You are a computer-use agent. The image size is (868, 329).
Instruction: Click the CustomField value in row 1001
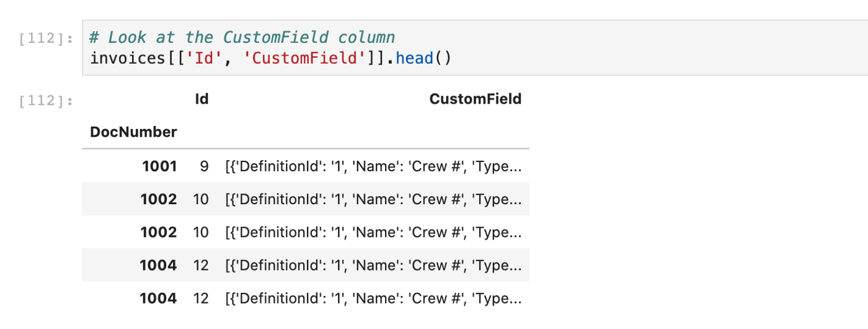pyautogui.click(x=373, y=166)
